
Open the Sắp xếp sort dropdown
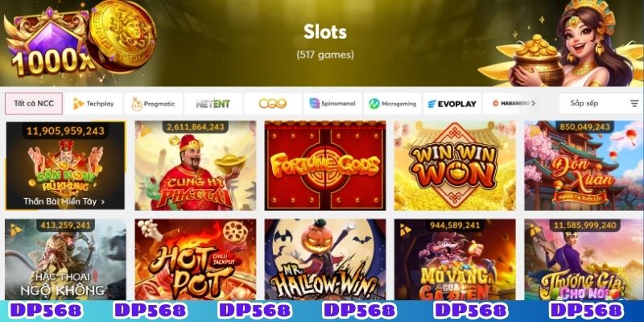(601, 104)
